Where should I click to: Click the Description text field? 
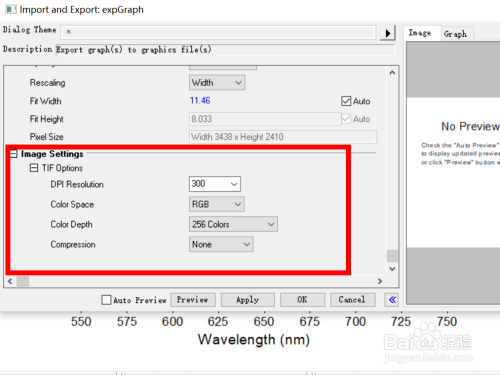(225, 50)
